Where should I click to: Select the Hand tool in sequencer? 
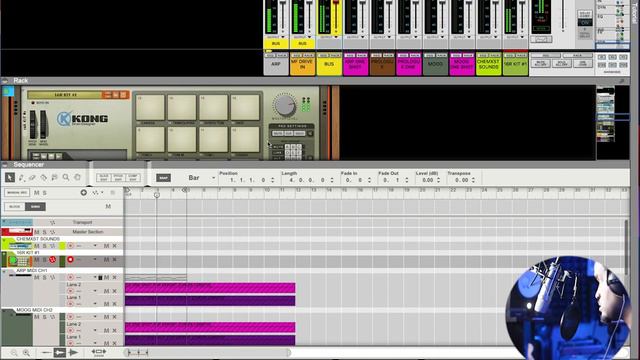(x=77, y=178)
